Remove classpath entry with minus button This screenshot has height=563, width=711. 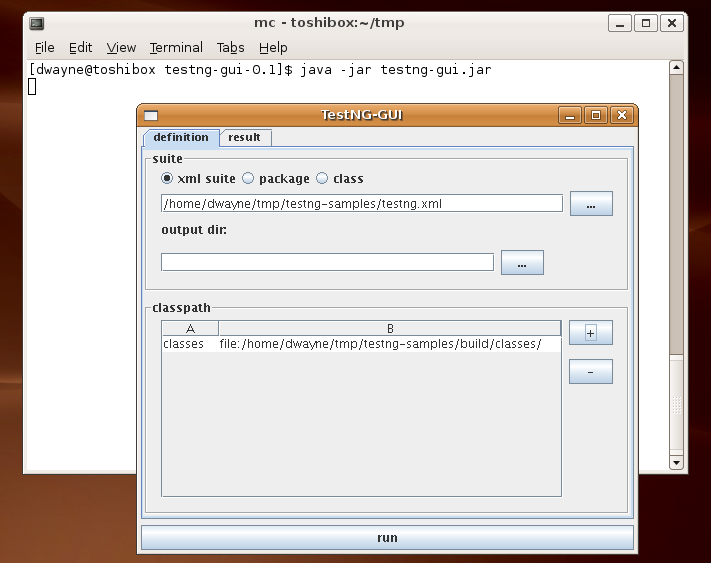click(x=590, y=372)
